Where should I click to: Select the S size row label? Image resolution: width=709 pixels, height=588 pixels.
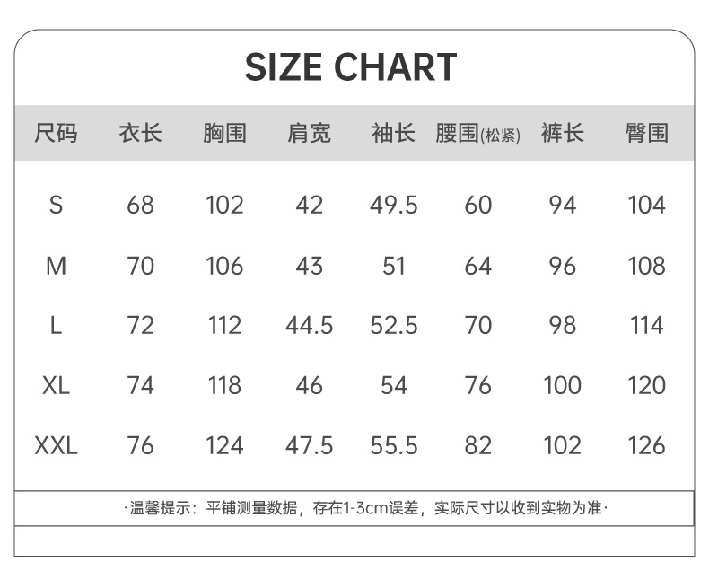(x=56, y=206)
